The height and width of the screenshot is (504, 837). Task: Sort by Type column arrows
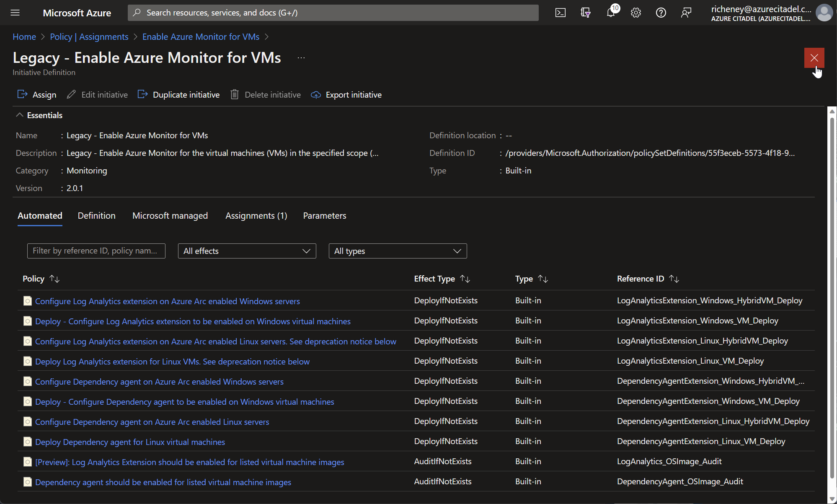543,279
